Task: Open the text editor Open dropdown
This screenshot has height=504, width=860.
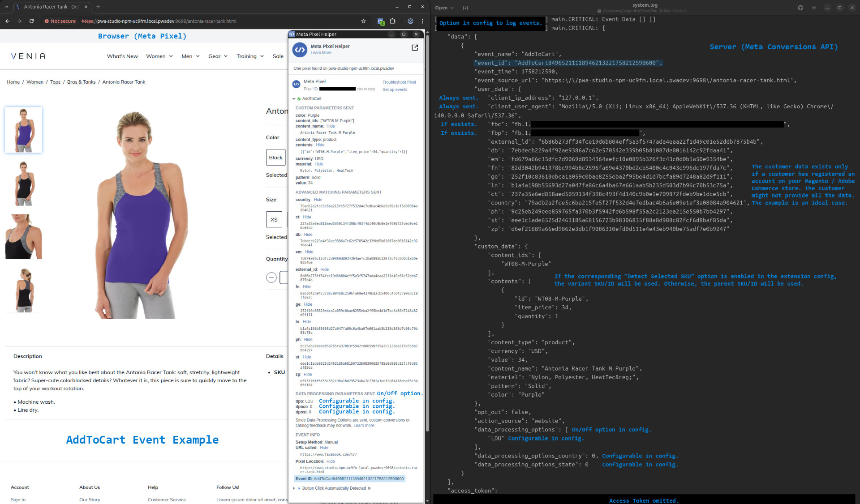Action: coord(444,8)
